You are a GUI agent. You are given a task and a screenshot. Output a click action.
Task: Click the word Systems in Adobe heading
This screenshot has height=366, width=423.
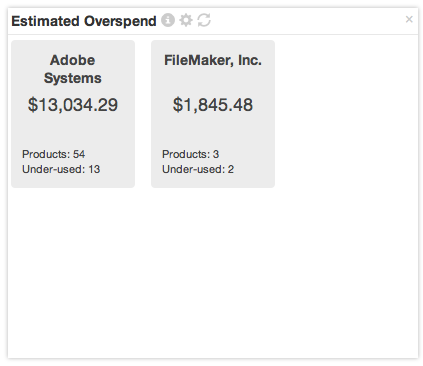point(73,78)
